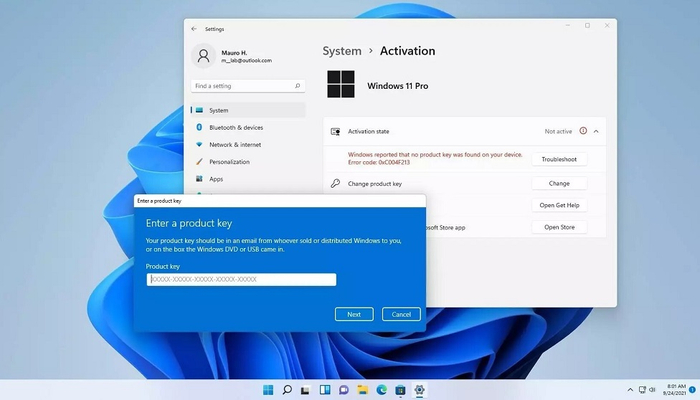Screen dimensions: 700x400
Task: Show hidden system tray icons
Action: 630,390
